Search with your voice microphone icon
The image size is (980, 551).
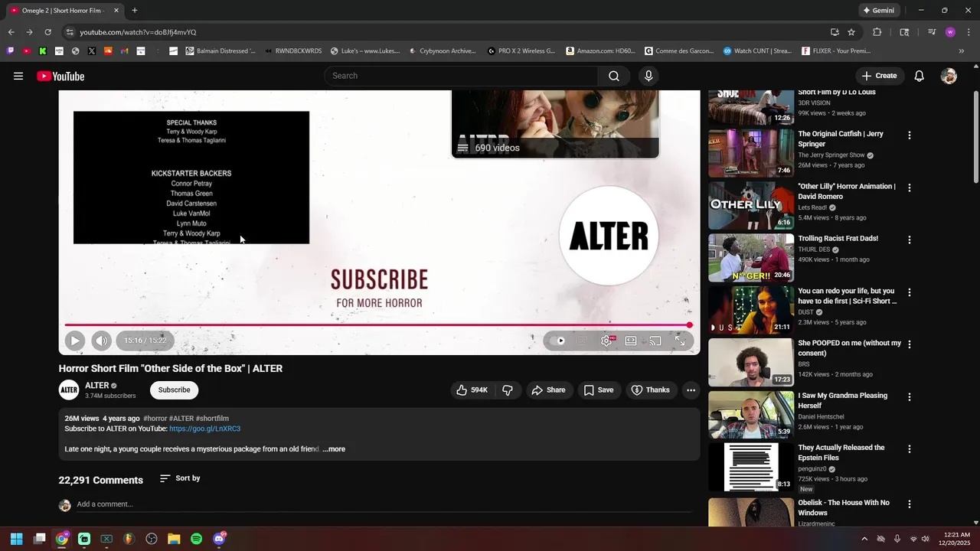648,76
